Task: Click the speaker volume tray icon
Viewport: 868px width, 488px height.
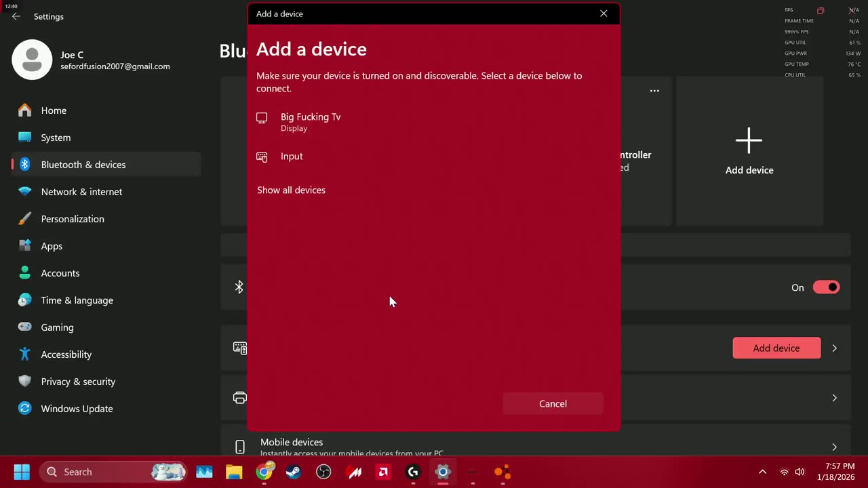Action: coord(800,472)
